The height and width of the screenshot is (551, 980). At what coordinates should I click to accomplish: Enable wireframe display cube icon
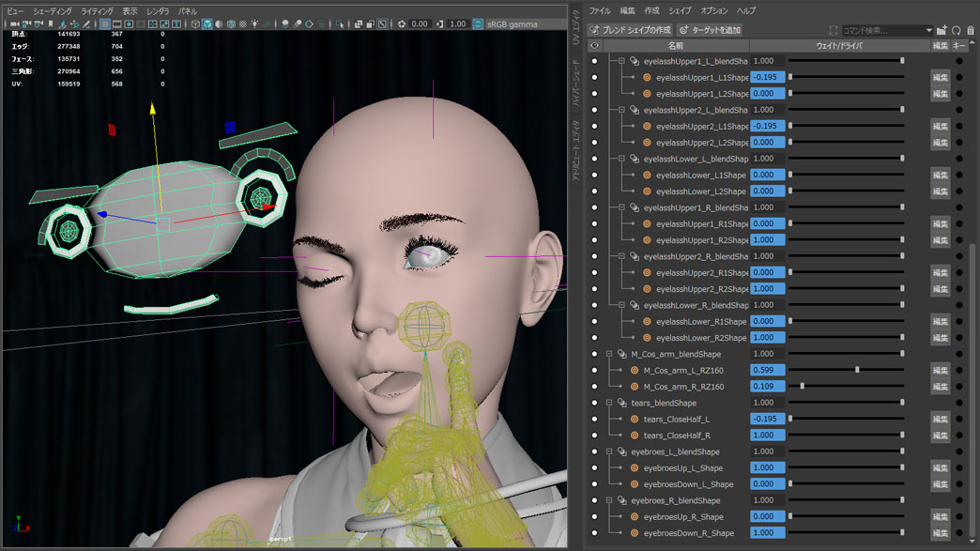(x=195, y=24)
